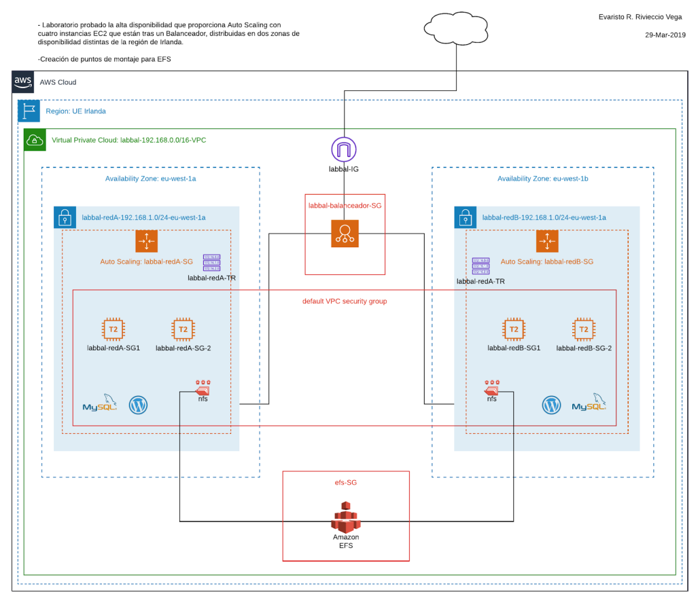Select the "default VPC security group" label
Screen dimensions: 700x603
(x=345, y=301)
